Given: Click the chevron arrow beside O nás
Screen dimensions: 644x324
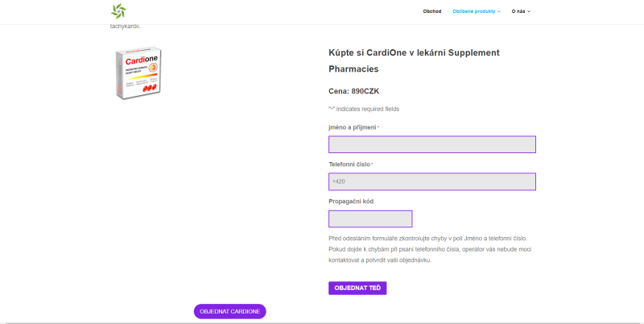Looking at the screenshot, I should [529, 11].
